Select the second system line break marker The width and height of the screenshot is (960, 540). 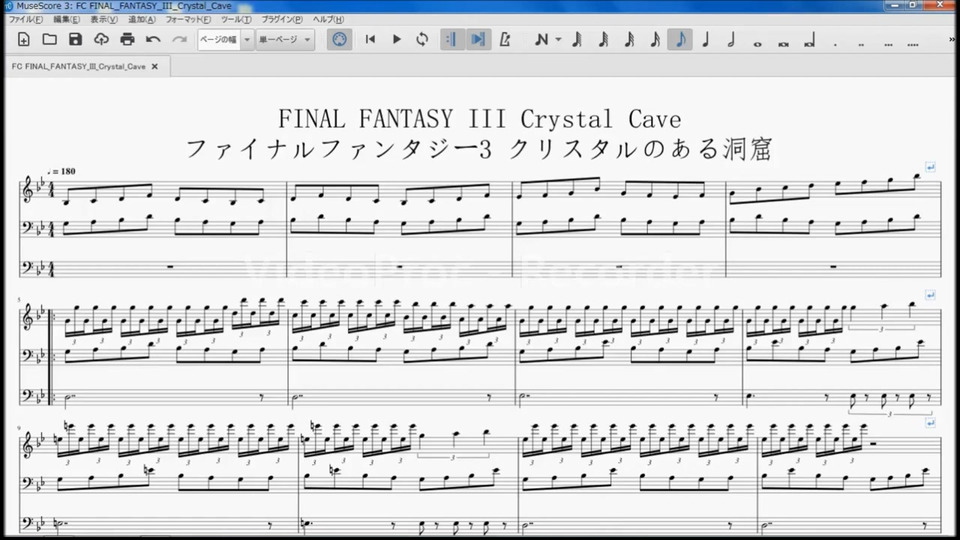[x=930, y=295]
